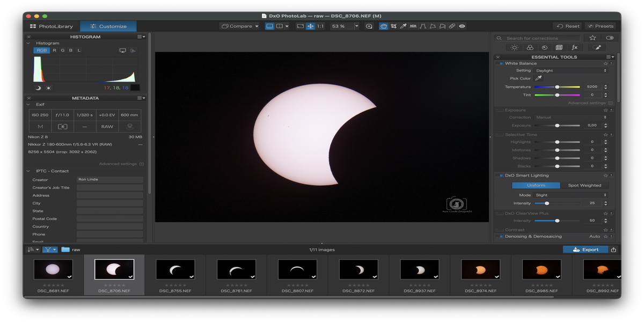644x322 pixels.
Task: Switch to the PhotoLibrary tab
Action: (52, 26)
